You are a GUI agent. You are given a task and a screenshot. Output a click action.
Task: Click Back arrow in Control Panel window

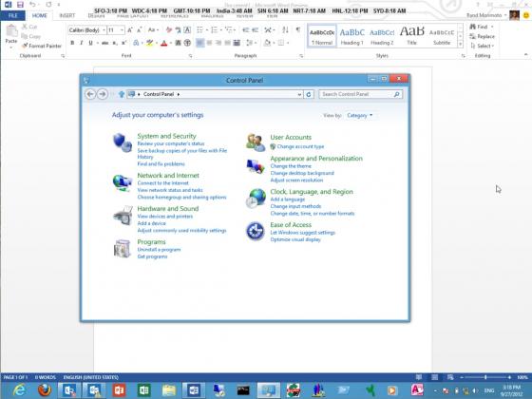click(90, 94)
